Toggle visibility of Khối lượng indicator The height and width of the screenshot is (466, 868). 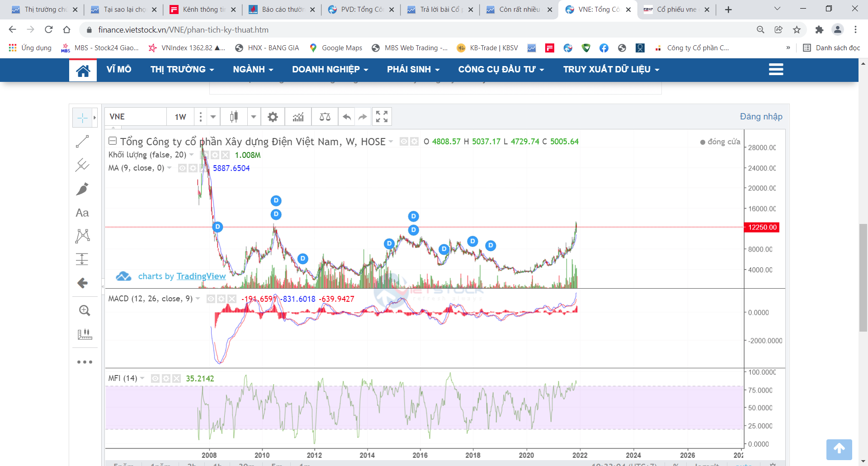pos(204,155)
